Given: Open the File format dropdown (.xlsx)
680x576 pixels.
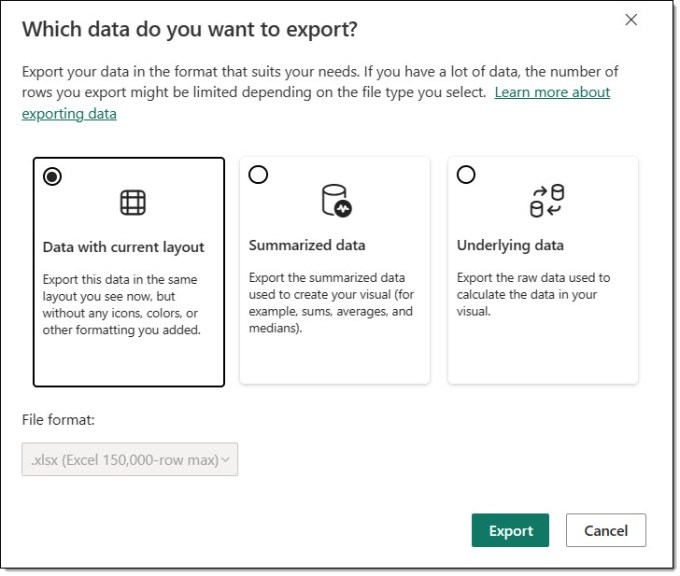Looking at the screenshot, I should [x=130, y=459].
